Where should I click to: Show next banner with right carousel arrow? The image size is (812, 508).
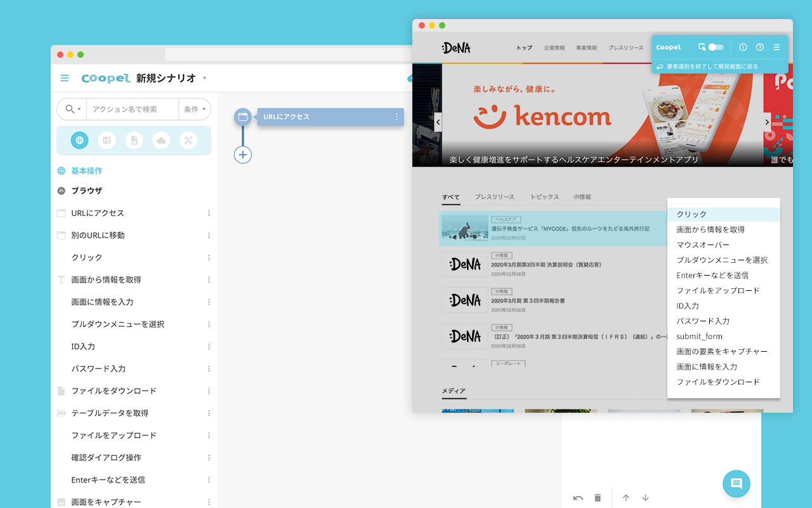(x=767, y=122)
